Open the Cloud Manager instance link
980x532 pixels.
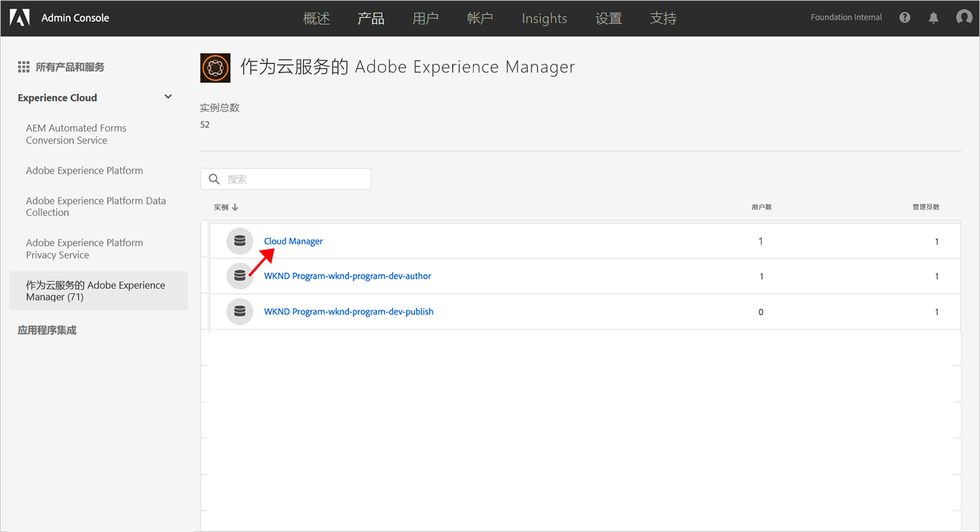point(293,241)
